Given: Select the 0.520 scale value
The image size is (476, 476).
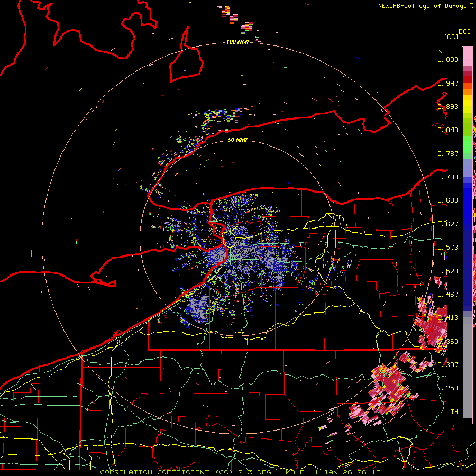Looking at the screenshot, I should coord(448,271).
